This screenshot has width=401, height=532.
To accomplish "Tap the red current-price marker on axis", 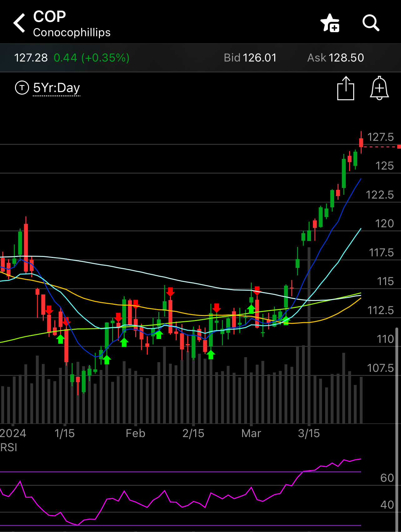I will 399,147.
